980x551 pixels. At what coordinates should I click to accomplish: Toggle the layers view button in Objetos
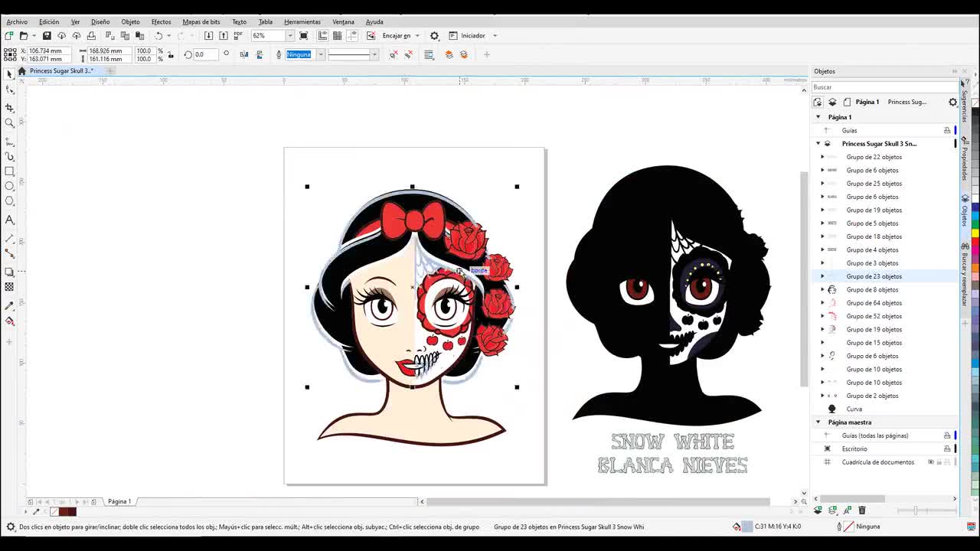coord(832,102)
